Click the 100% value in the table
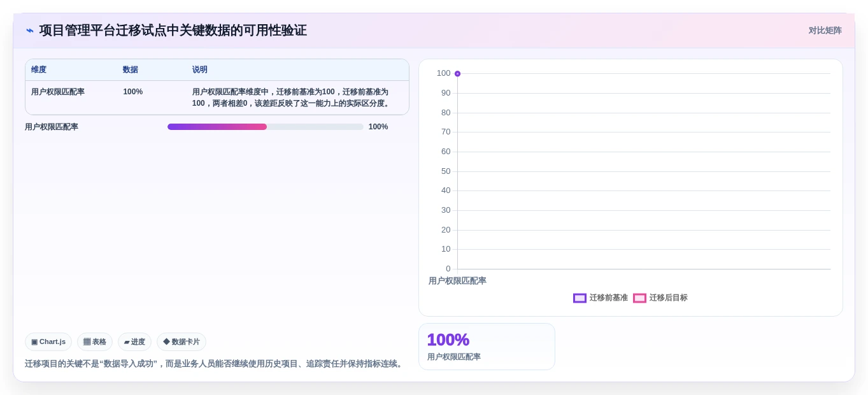868x395 pixels. tap(133, 92)
